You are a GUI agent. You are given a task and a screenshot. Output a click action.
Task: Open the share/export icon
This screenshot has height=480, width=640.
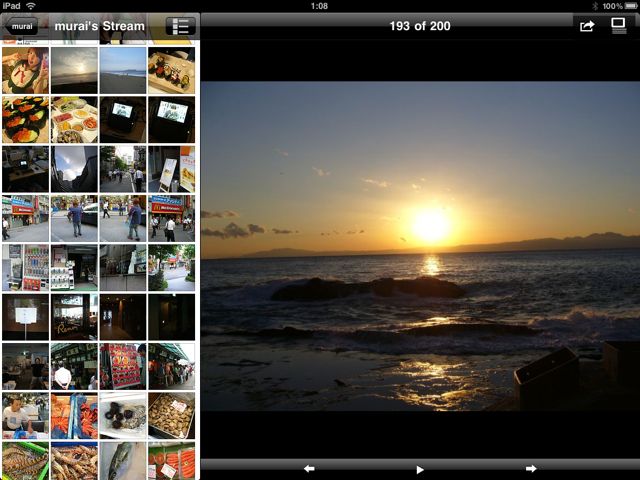pyautogui.click(x=587, y=26)
